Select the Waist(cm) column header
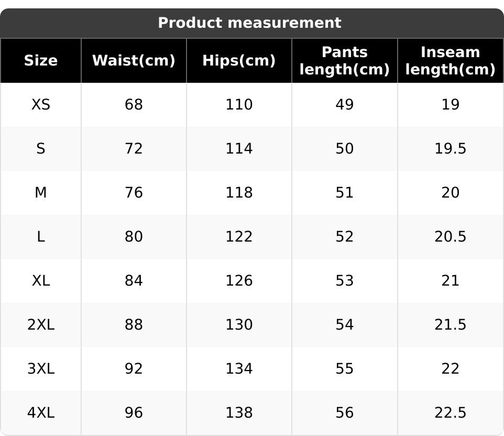Image resolution: width=504 pixels, height=436 pixels. (x=134, y=61)
